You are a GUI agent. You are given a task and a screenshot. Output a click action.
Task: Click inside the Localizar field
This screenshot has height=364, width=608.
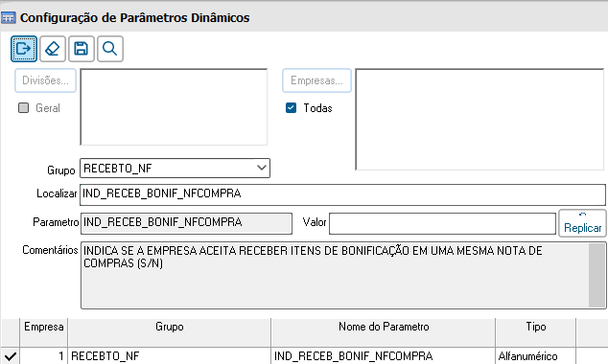[342, 194]
